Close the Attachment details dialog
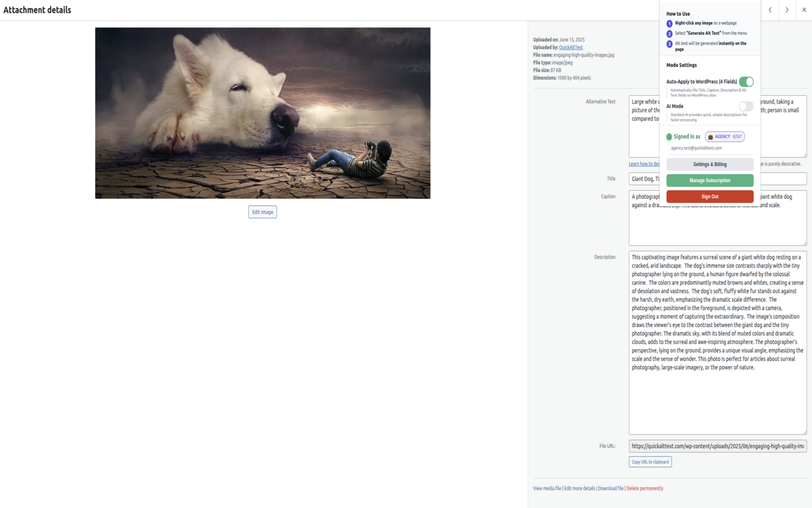The width and height of the screenshot is (812, 508). click(x=804, y=10)
